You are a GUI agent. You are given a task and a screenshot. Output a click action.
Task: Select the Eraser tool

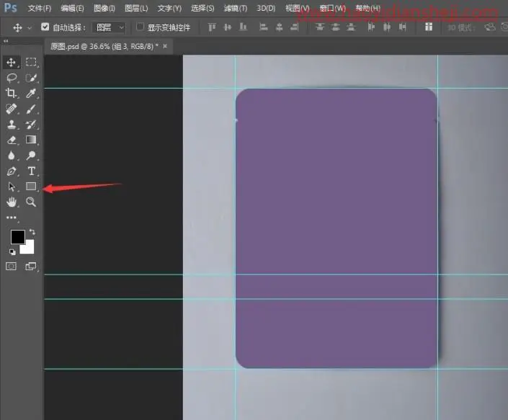click(x=12, y=140)
